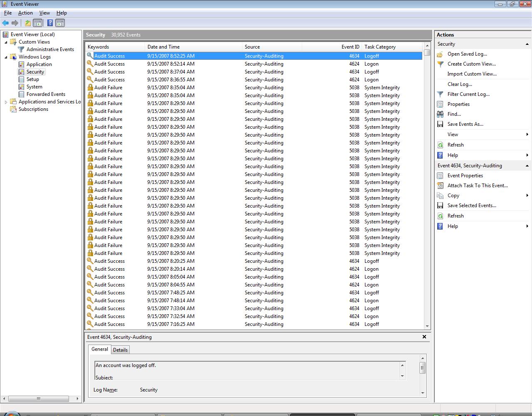The width and height of the screenshot is (532, 416).
Task: Open Find using the binoculars icon
Action: point(440,114)
